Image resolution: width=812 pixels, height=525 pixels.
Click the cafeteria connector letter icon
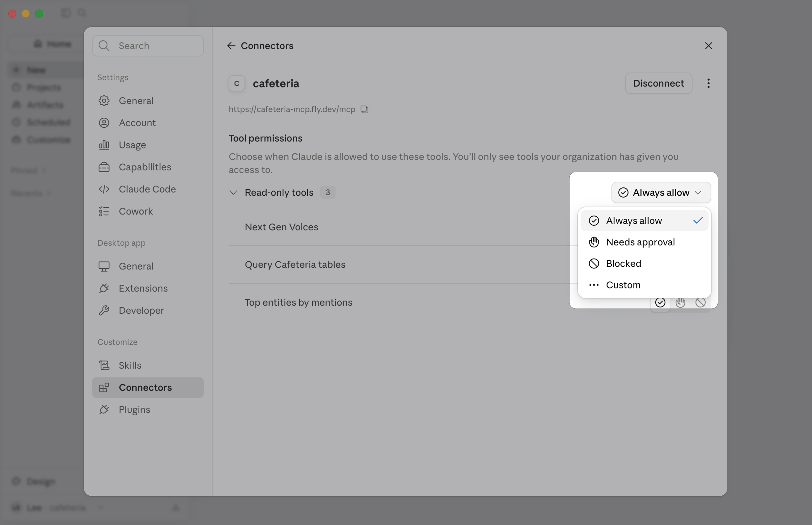[x=237, y=84]
